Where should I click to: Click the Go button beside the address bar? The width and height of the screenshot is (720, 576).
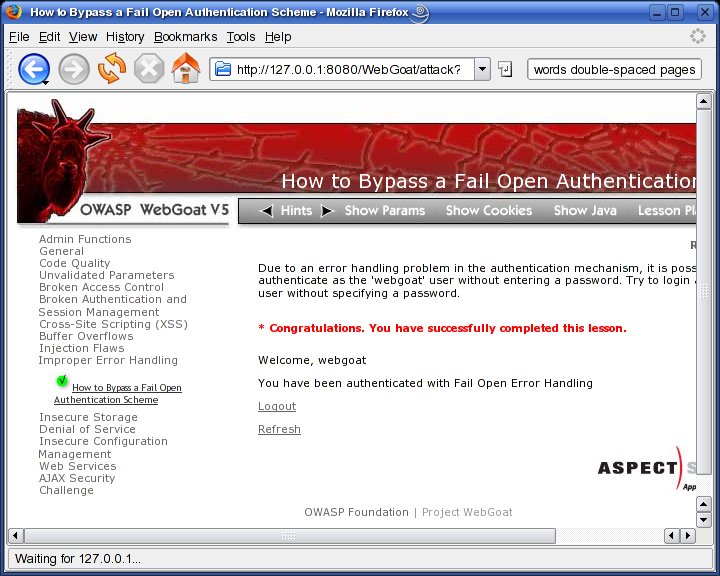click(505, 70)
